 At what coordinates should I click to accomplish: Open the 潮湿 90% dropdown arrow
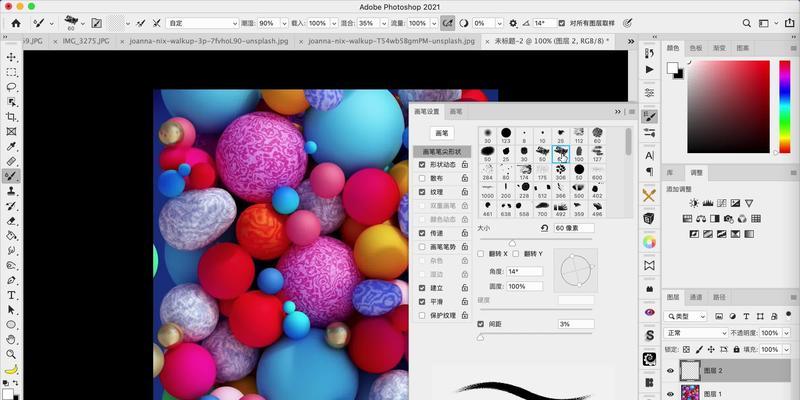click(x=284, y=23)
